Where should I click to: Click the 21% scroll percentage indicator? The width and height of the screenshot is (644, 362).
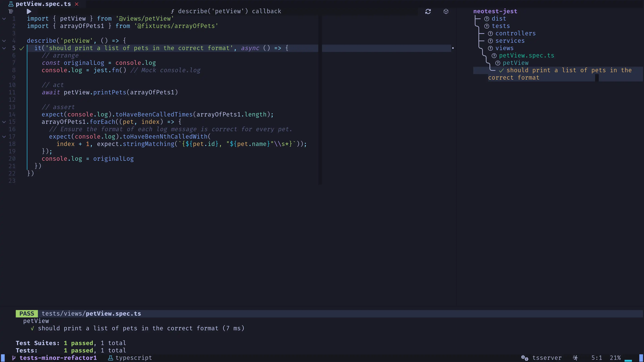(615, 358)
